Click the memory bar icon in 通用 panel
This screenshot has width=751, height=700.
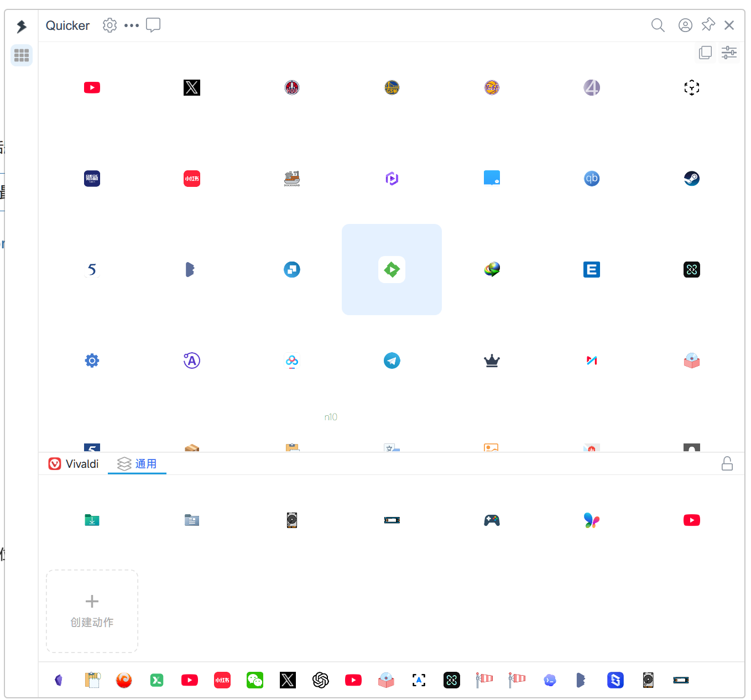pos(392,520)
